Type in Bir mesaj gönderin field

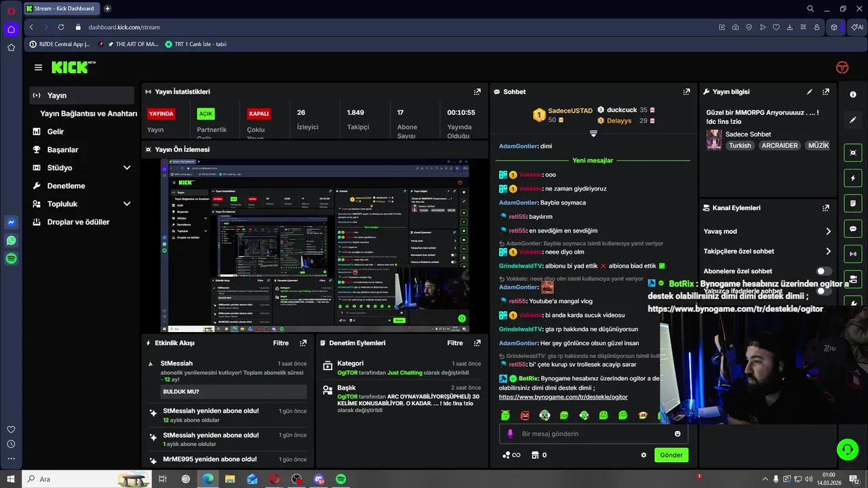click(x=593, y=434)
